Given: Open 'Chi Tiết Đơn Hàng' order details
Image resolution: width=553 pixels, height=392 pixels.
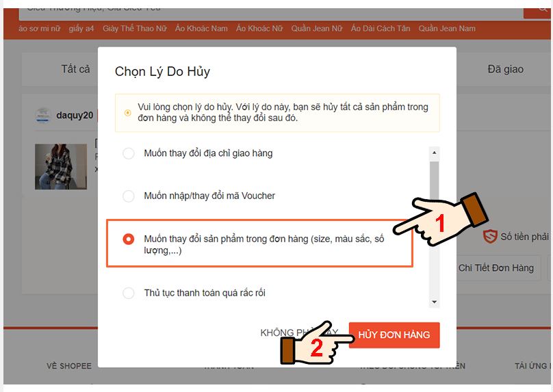Looking at the screenshot, I should 496,268.
